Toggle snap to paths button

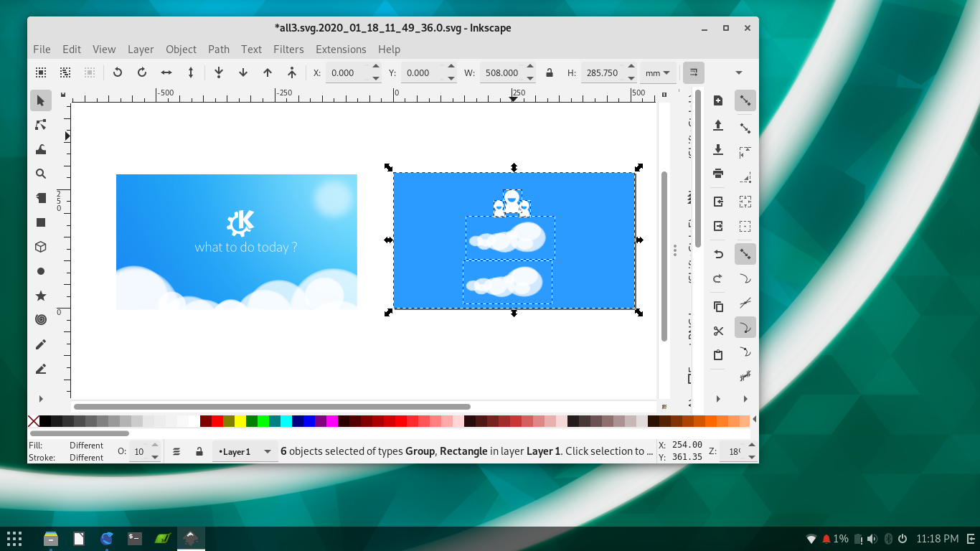pyautogui.click(x=745, y=279)
